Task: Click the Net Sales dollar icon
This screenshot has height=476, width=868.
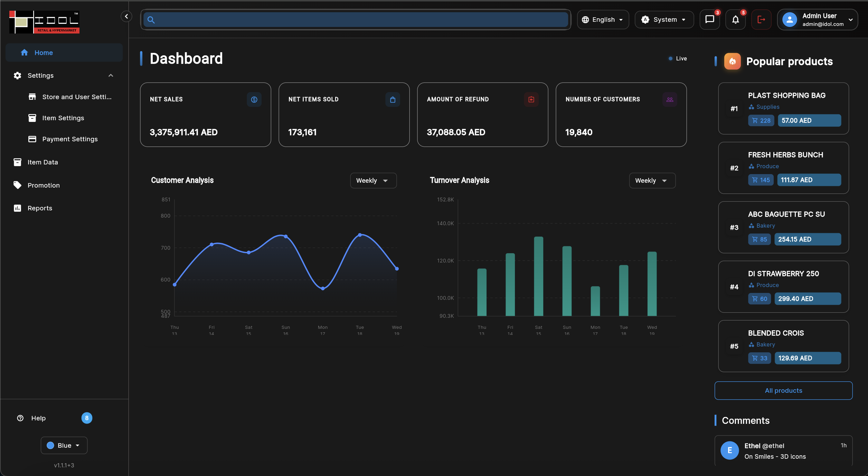Action: [x=254, y=99]
